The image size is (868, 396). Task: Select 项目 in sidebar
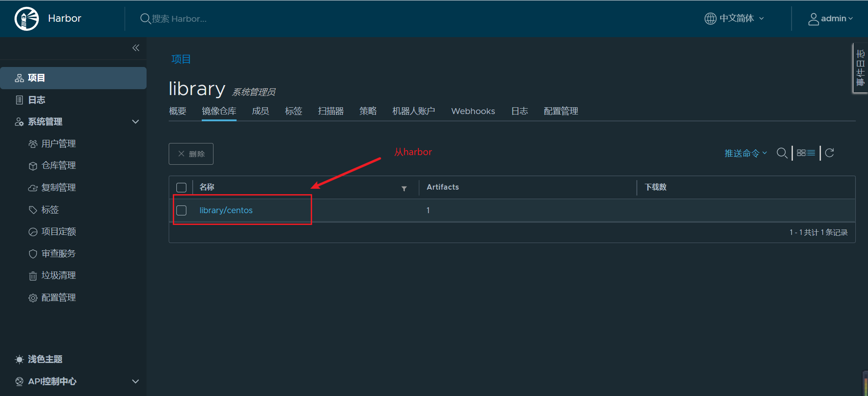coord(73,78)
